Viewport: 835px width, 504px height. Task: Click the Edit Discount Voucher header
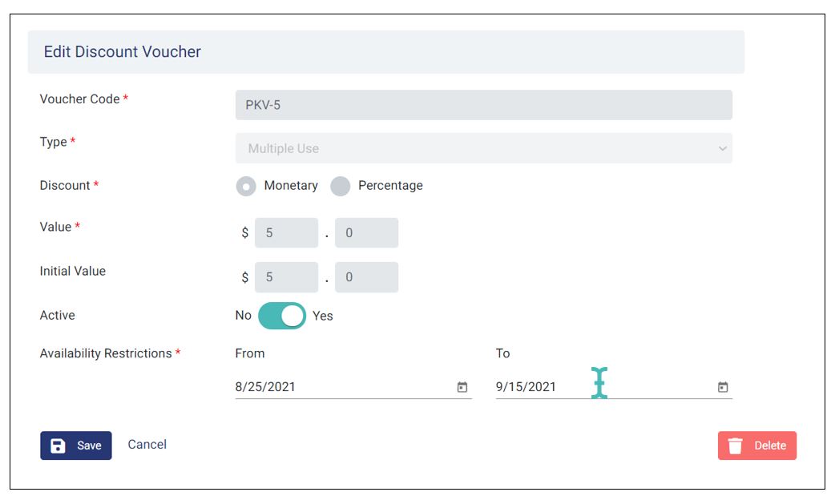click(x=123, y=52)
